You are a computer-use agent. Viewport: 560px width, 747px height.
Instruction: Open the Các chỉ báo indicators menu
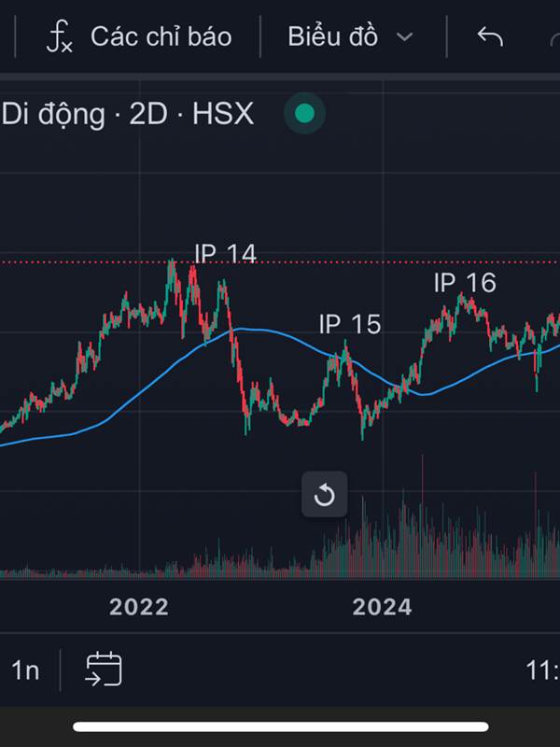pyautogui.click(x=138, y=36)
